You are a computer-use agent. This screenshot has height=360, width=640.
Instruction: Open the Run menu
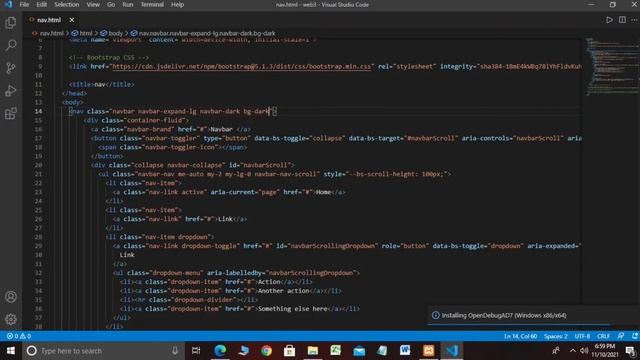(128, 4)
